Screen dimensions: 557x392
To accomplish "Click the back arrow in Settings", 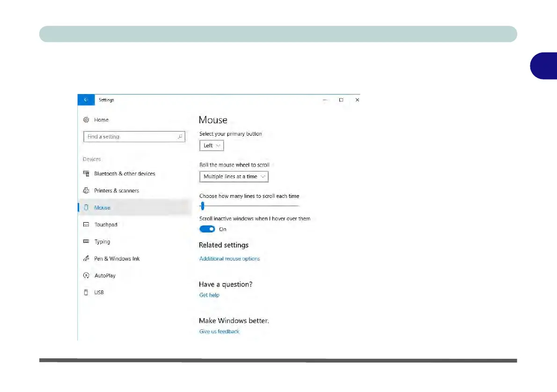I will click(x=86, y=100).
